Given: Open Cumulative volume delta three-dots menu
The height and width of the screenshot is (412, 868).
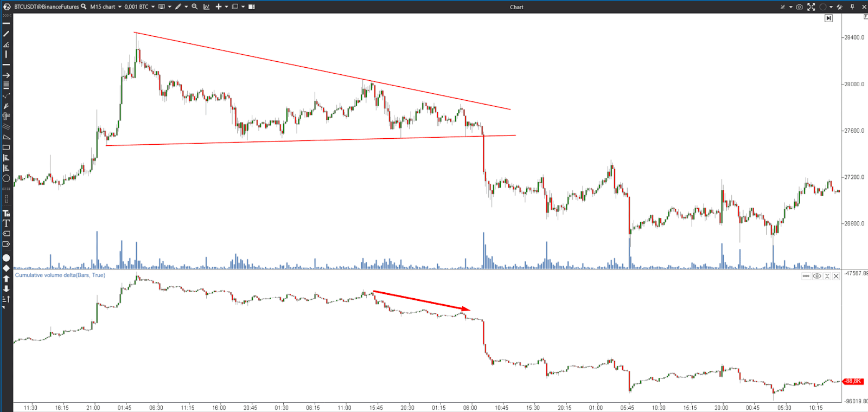Looking at the screenshot, I should coord(806,276).
